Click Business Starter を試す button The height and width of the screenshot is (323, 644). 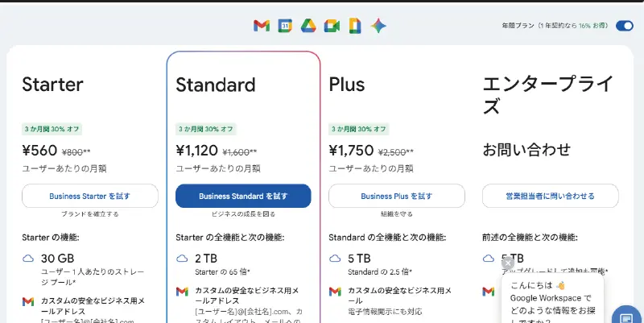pos(89,196)
